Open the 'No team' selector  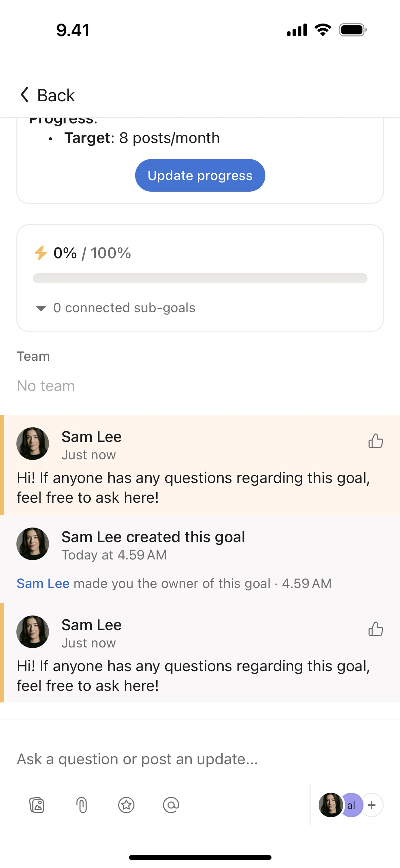pos(46,386)
